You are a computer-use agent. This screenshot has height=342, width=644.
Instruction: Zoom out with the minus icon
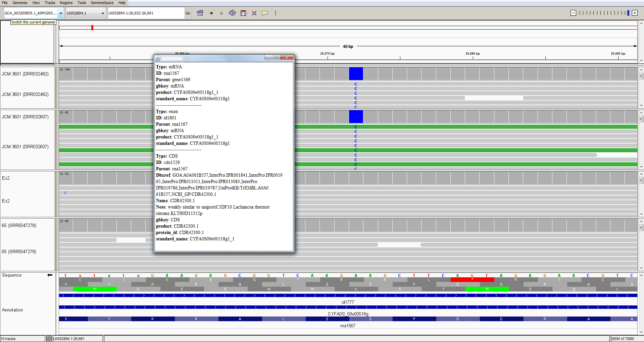573,13
